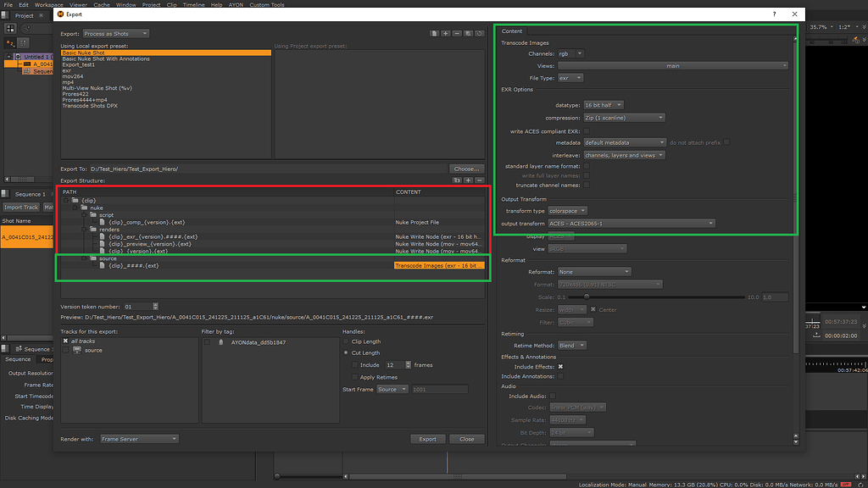Delete an Export Structure entry with minus icon
Image resolution: width=868 pixels, height=488 pixels.
pos(480,180)
